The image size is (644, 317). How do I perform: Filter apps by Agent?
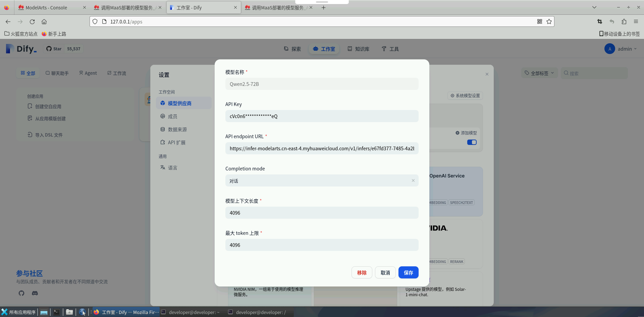click(x=88, y=73)
